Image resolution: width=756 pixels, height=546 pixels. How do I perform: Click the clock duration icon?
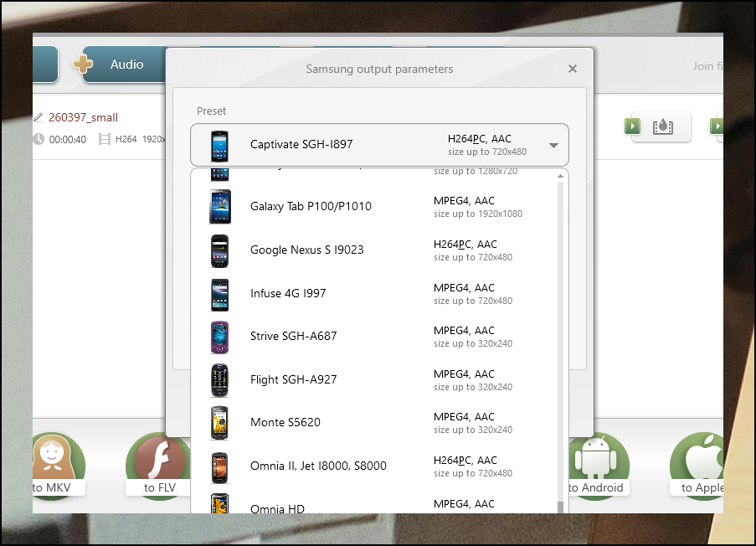pos(38,139)
